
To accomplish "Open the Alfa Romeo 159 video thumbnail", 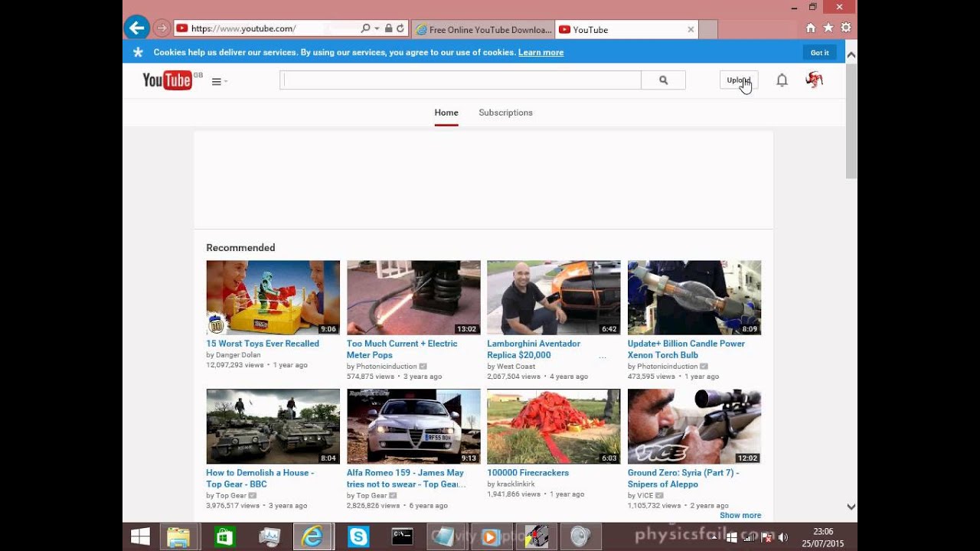I will click(x=413, y=426).
